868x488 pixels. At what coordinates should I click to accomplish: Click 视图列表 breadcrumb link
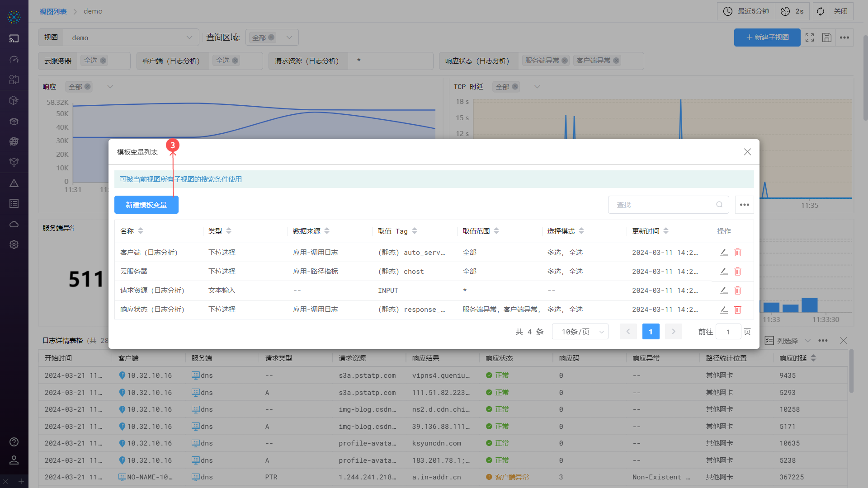point(53,11)
